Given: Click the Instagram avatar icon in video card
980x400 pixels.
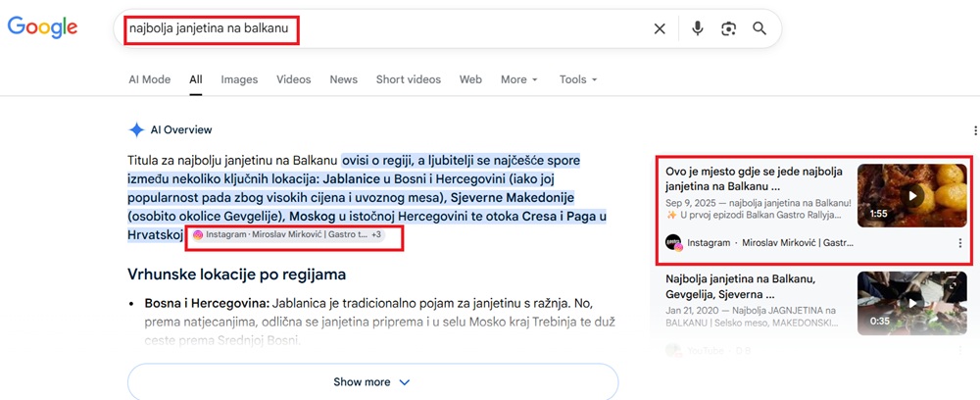Looking at the screenshot, I should (674, 242).
